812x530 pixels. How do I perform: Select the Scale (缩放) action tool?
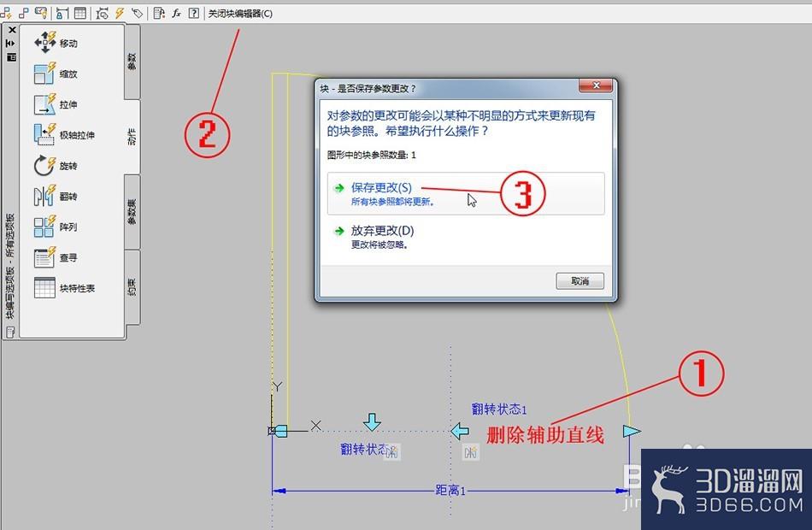click(x=56, y=74)
